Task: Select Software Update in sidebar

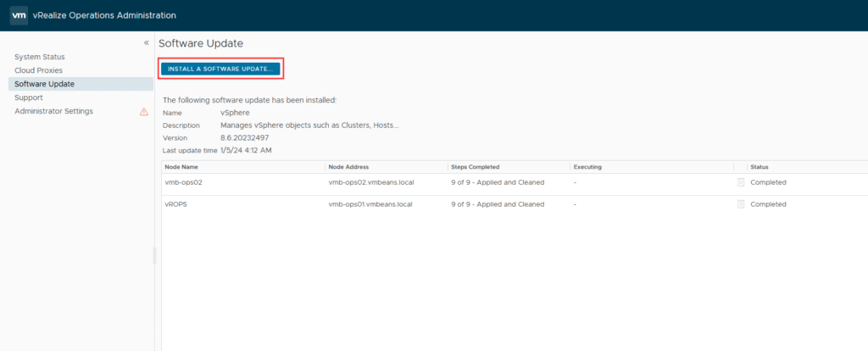Action: click(x=81, y=84)
